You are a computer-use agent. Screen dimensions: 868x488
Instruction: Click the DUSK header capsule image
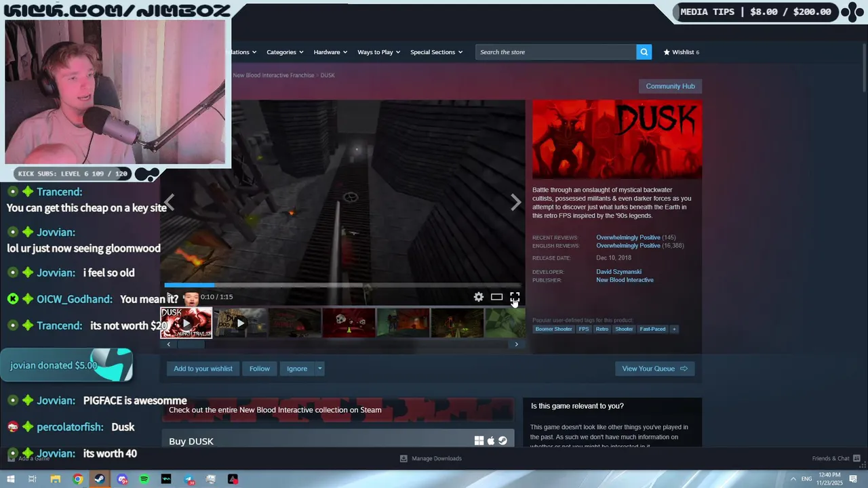click(617, 140)
